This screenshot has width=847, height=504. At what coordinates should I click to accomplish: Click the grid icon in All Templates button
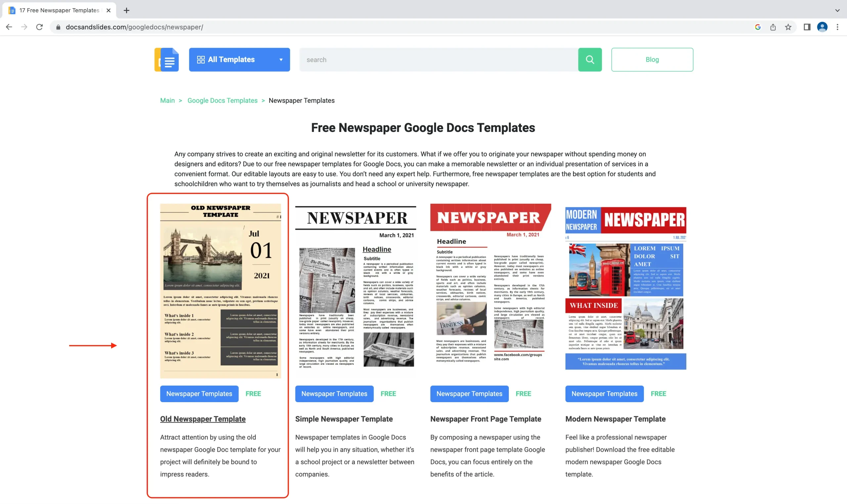pyautogui.click(x=201, y=60)
